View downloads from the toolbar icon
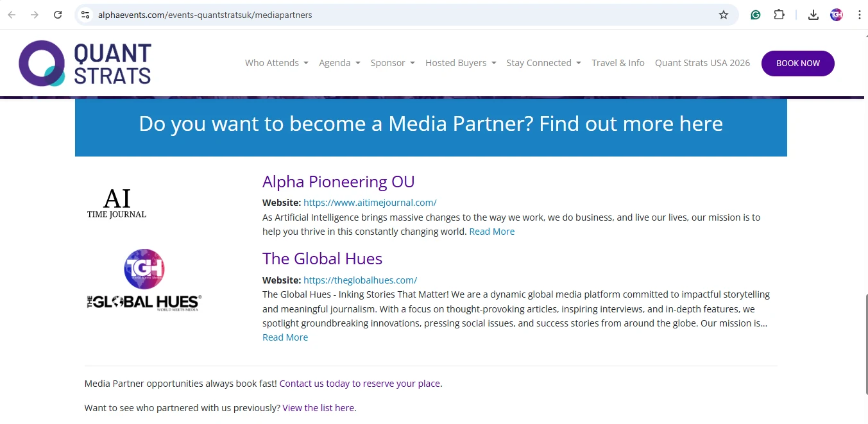 point(813,14)
